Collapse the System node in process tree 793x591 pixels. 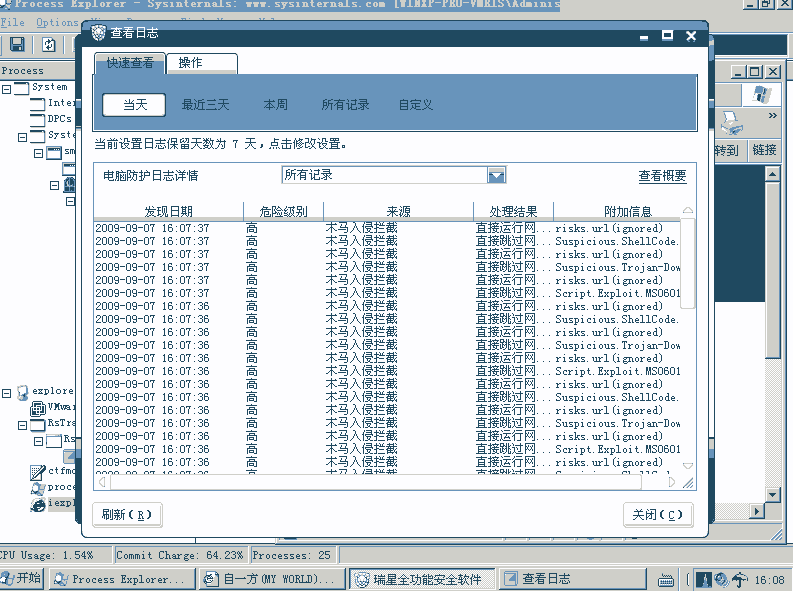pos(7,89)
